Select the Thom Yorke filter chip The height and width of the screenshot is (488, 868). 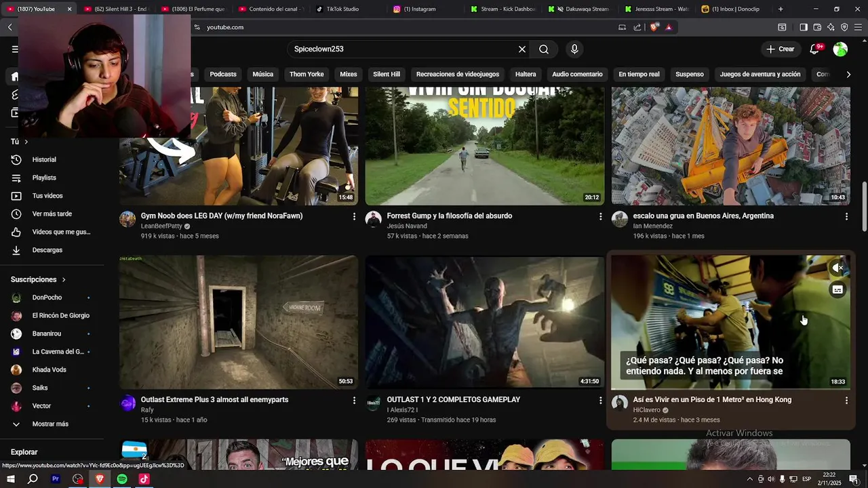tap(307, 74)
